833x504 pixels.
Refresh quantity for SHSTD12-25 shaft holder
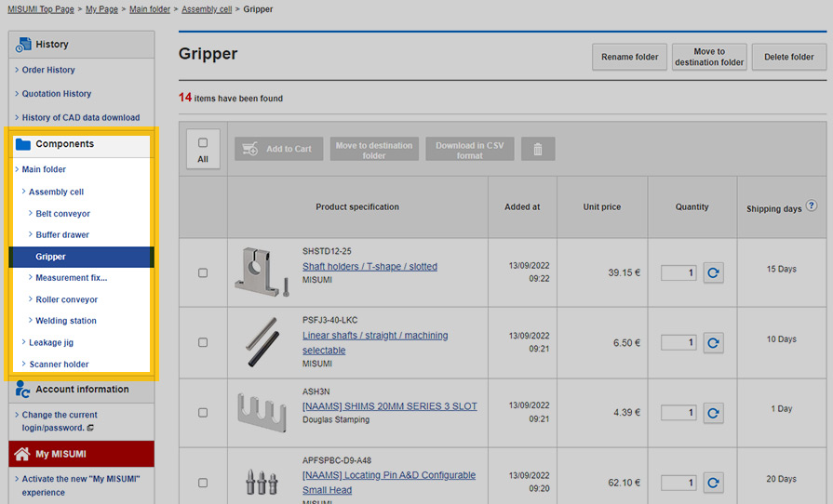coord(713,272)
